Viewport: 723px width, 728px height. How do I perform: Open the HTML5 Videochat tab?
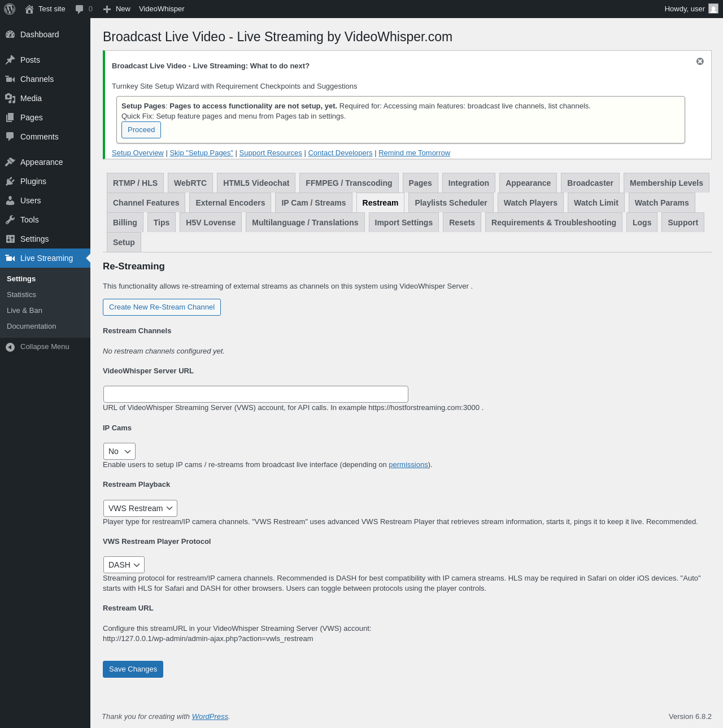point(256,183)
